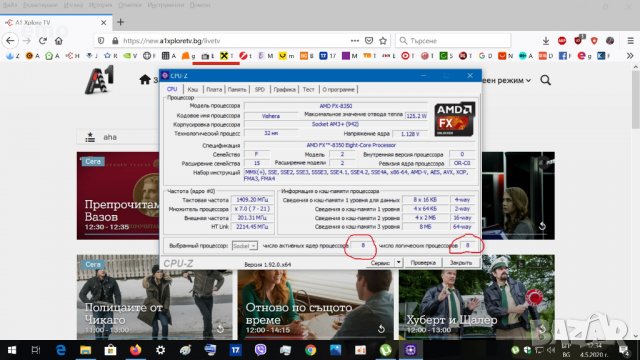Open Препрочитаме Вазов program thumbnail
This screenshot has height=360, width=640.
click(118, 196)
